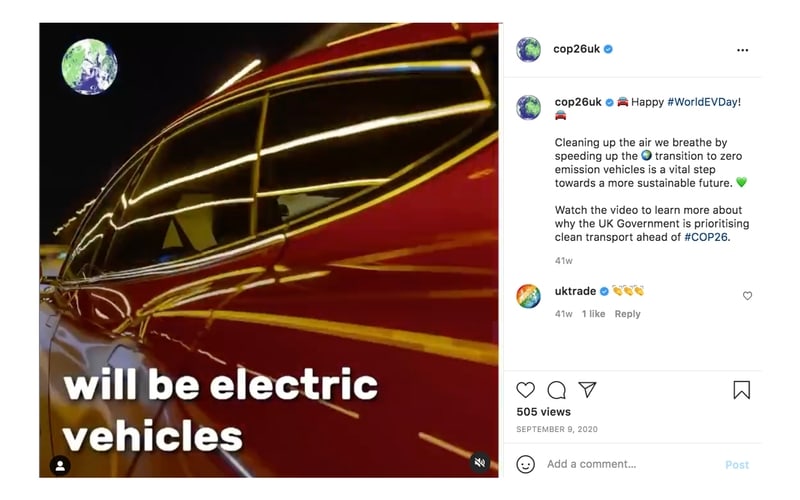Open the emoji picker smiley icon
Viewport: 800px width, 500px height.
pyautogui.click(x=526, y=464)
